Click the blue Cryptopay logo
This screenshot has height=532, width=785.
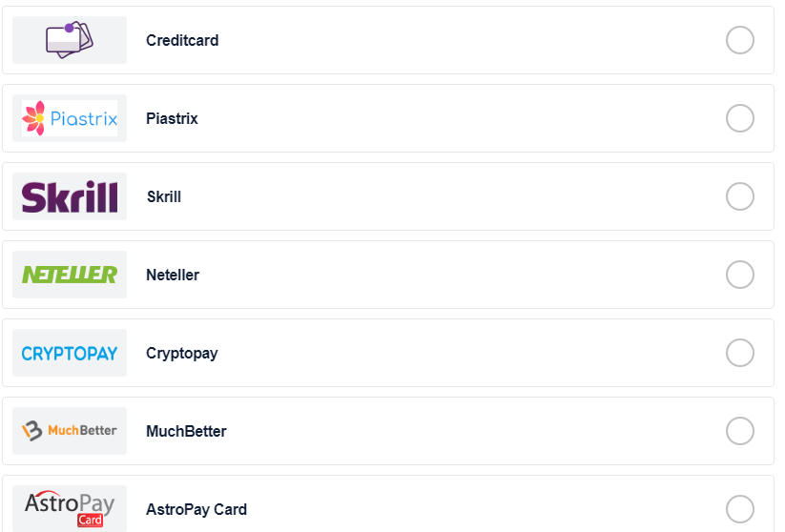click(70, 354)
